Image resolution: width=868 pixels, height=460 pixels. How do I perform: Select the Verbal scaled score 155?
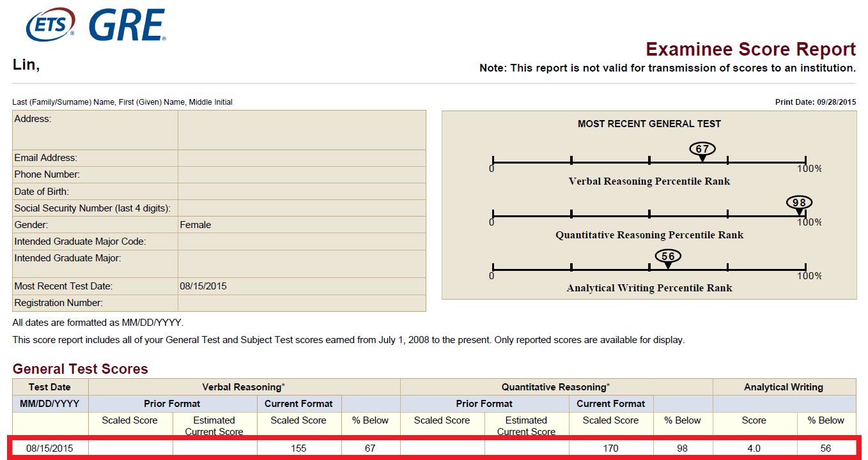coord(298,448)
